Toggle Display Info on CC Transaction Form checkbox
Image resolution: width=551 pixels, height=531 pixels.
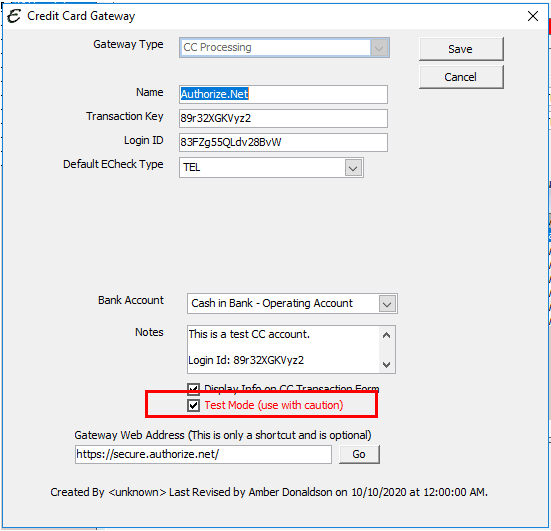tap(194, 389)
